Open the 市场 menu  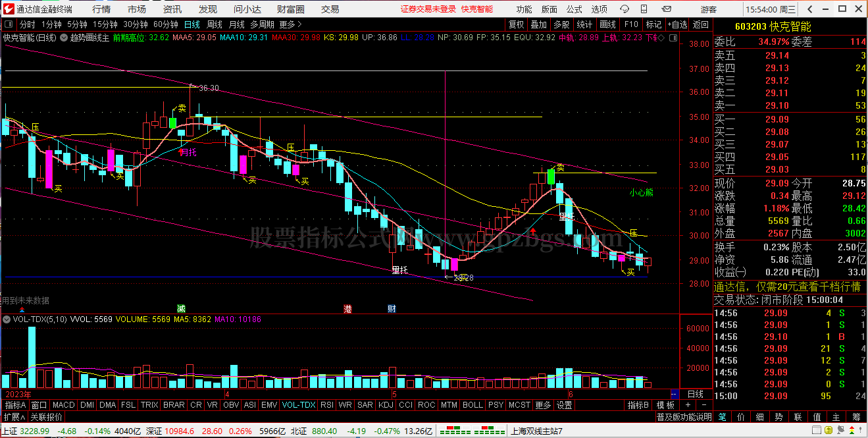coord(137,9)
